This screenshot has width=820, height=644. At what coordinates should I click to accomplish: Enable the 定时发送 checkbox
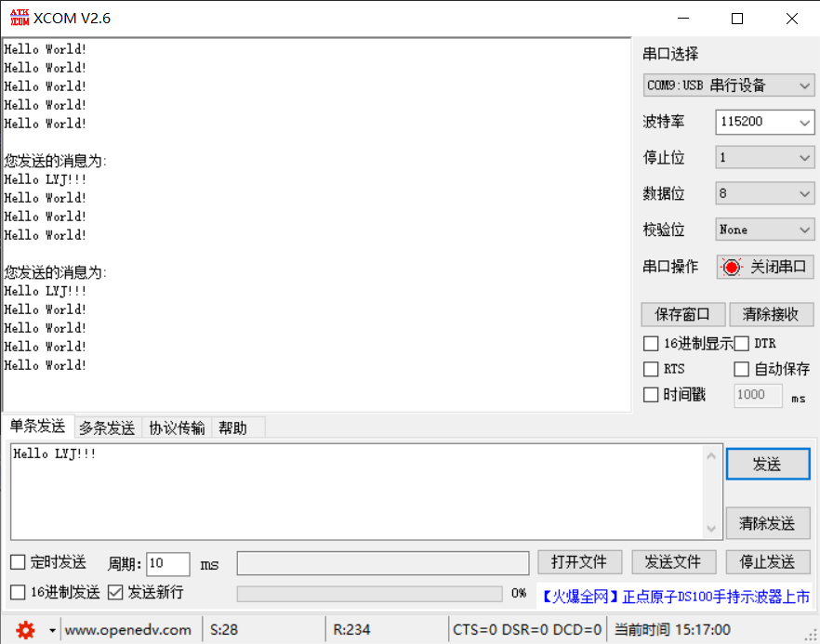(16, 562)
